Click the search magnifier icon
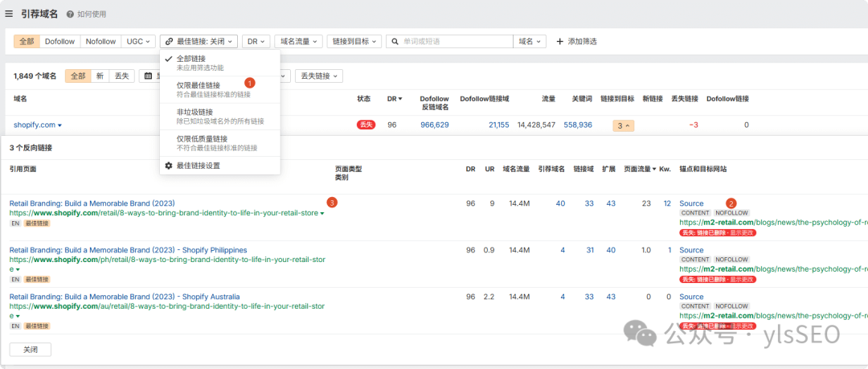The width and height of the screenshot is (868, 369). (395, 42)
